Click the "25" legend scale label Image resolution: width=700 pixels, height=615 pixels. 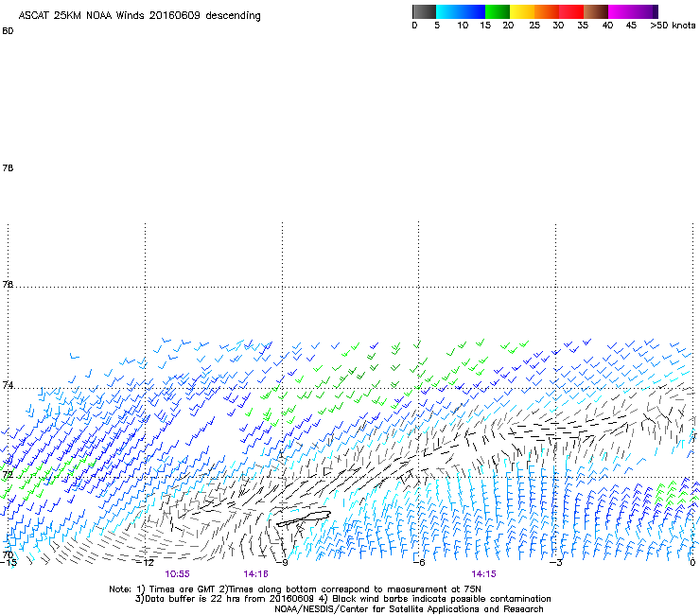click(x=534, y=26)
